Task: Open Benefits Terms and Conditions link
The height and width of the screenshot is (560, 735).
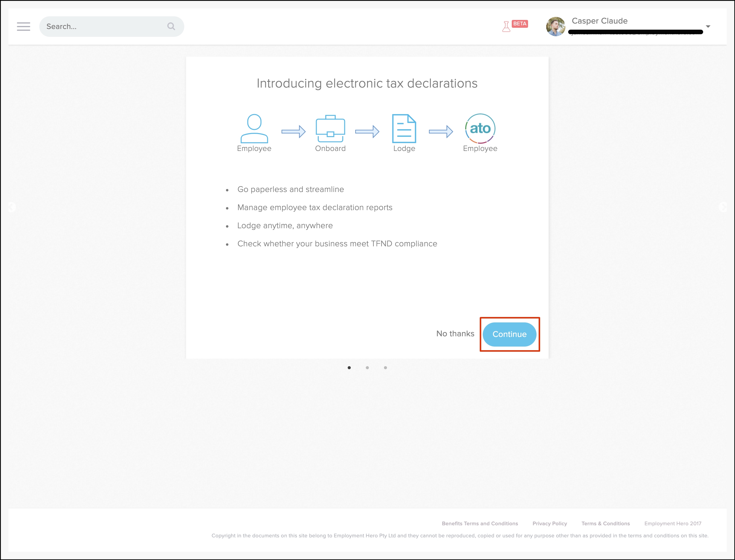Action: (x=479, y=523)
